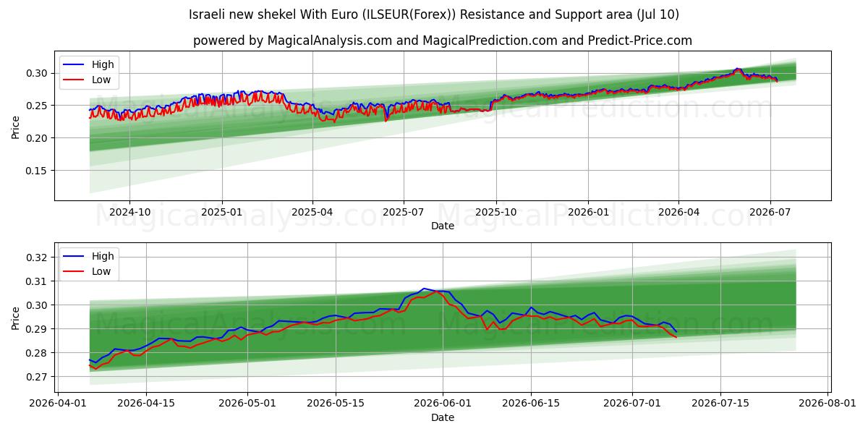Viewport: 868px width, 434px height.
Task: Click the top chart 'Date' axis label
Action: tap(443, 226)
